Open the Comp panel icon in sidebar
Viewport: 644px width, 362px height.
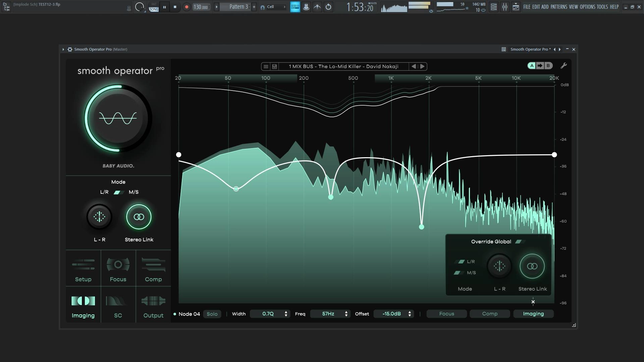coord(153,269)
